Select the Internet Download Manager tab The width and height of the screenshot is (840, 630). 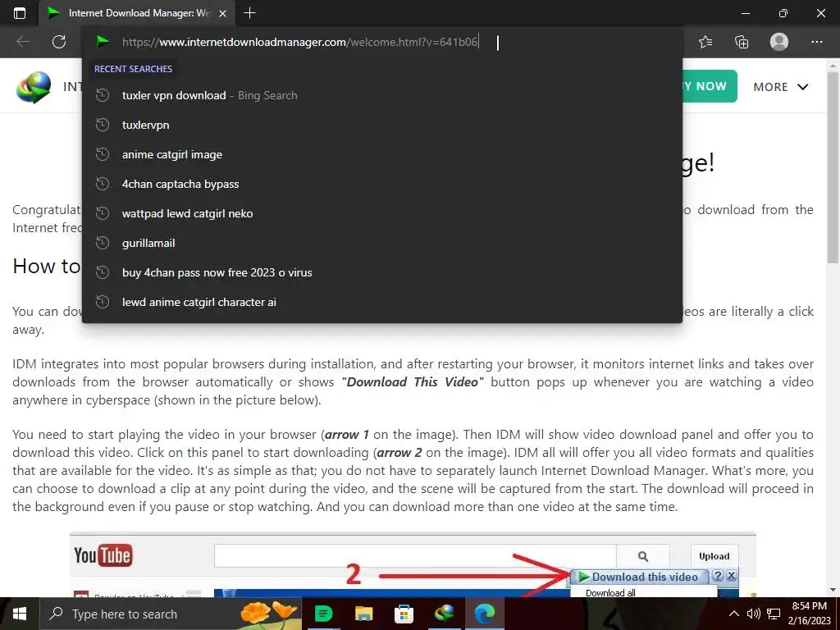coord(137,13)
